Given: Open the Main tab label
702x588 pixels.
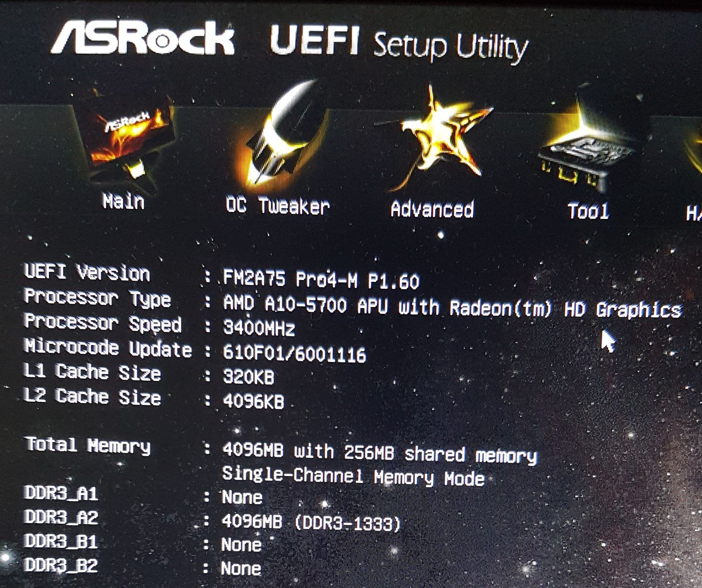Looking at the screenshot, I should [x=123, y=202].
